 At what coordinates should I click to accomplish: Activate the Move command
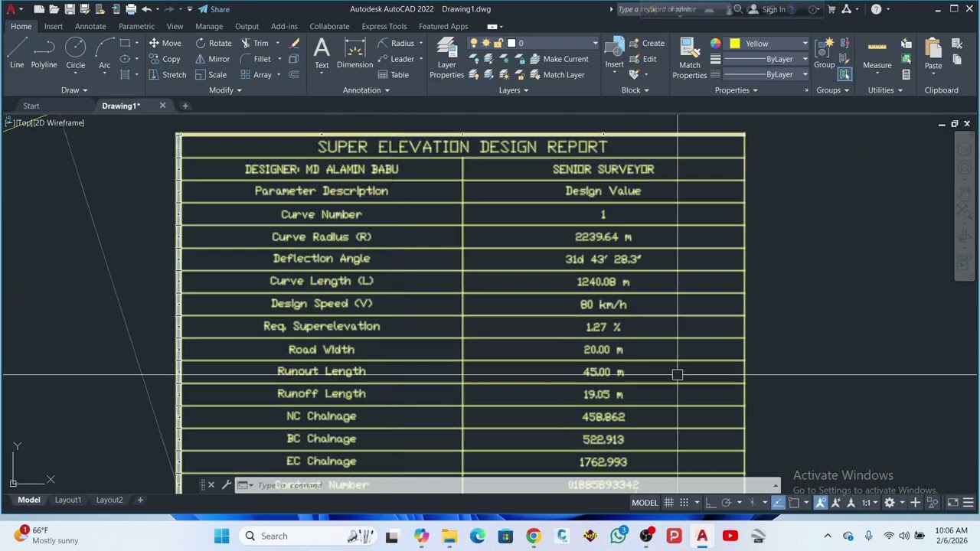(165, 44)
